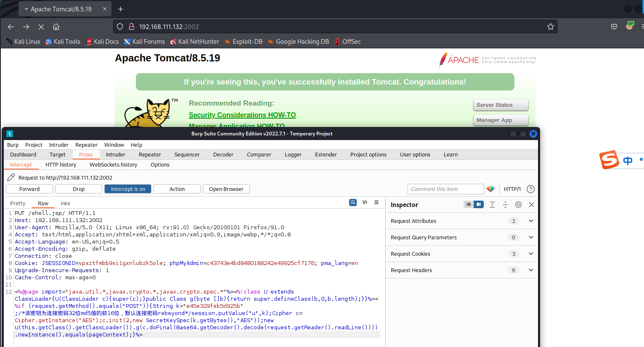Click the Comment this item field

pyautogui.click(x=445, y=189)
